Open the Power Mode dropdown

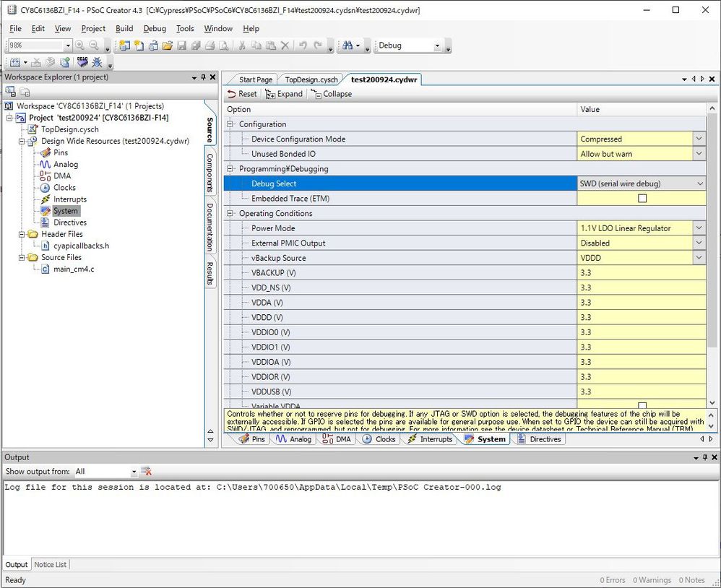coord(699,228)
